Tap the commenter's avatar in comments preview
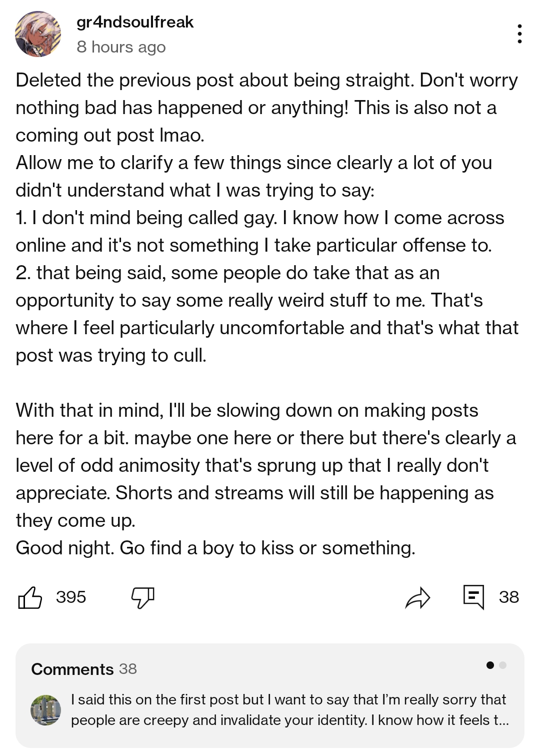Screen dimensions: 540x756 [46, 710]
